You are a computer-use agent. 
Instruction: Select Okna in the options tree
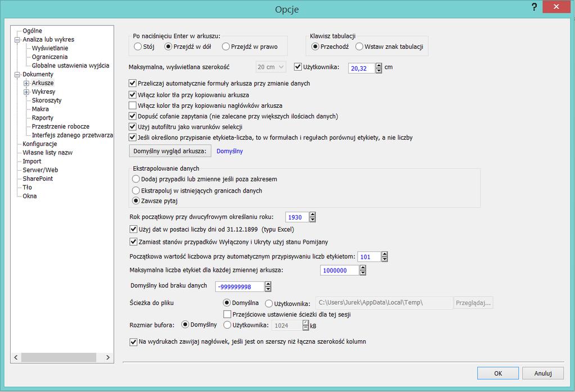pos(30,196)
